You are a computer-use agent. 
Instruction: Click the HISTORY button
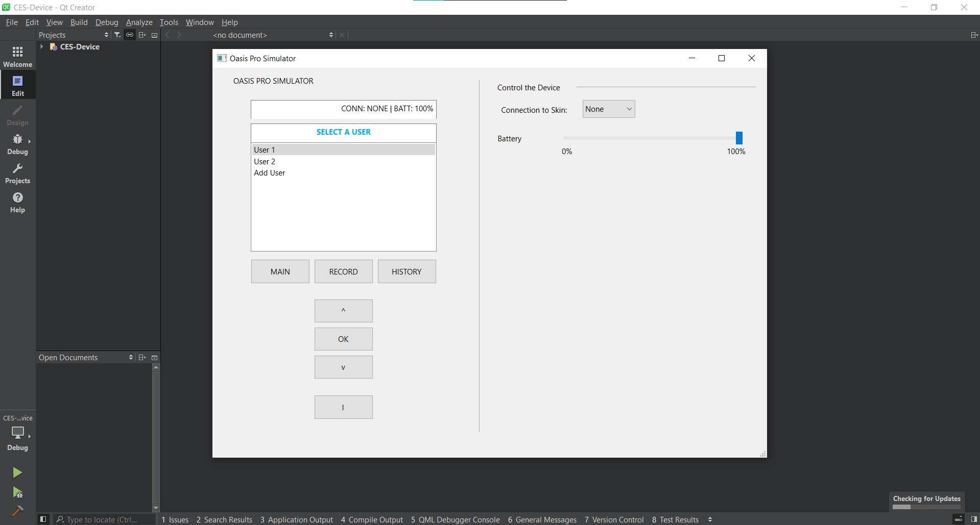[x=407, y=271]
